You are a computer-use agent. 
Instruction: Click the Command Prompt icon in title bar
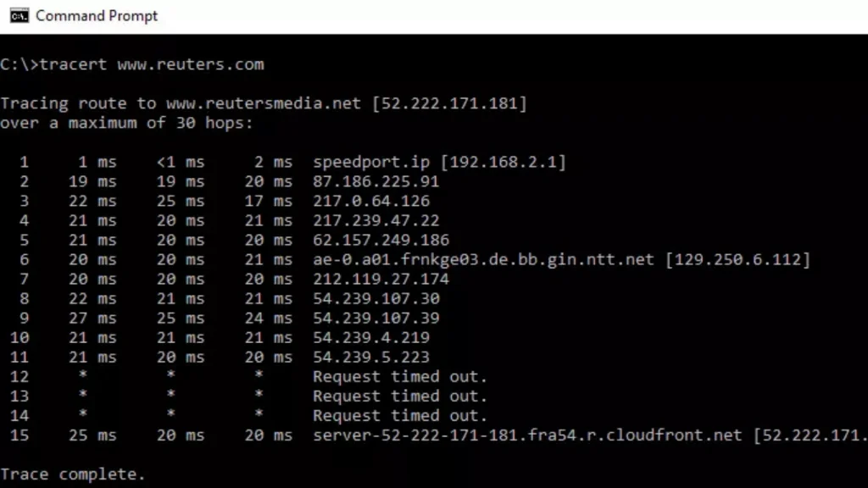(x=19, y=15)
